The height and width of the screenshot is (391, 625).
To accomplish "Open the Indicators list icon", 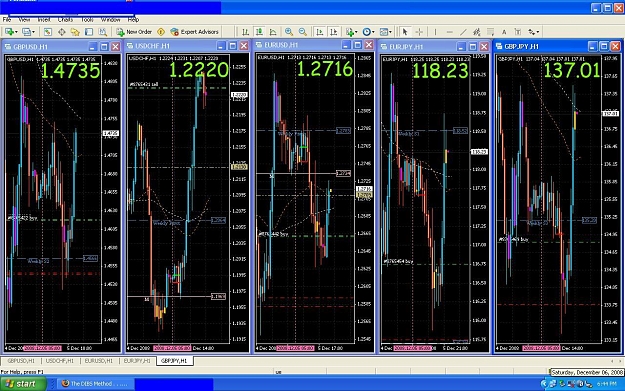I will 350,32.
